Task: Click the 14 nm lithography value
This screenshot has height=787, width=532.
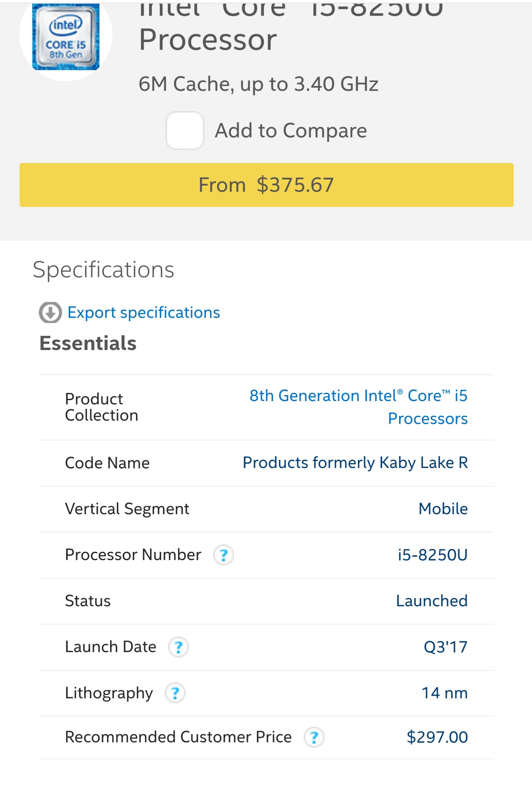Action: (x=444, y=693)
